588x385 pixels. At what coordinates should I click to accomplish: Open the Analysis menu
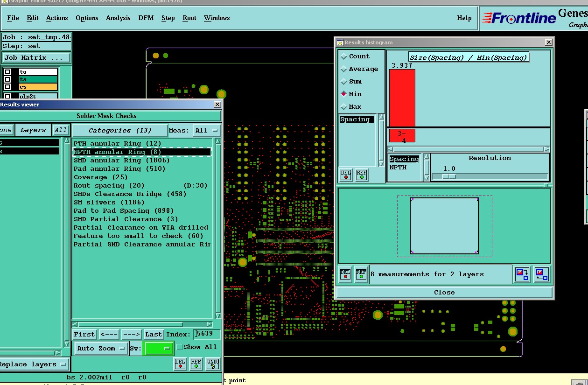coord(118,18)
